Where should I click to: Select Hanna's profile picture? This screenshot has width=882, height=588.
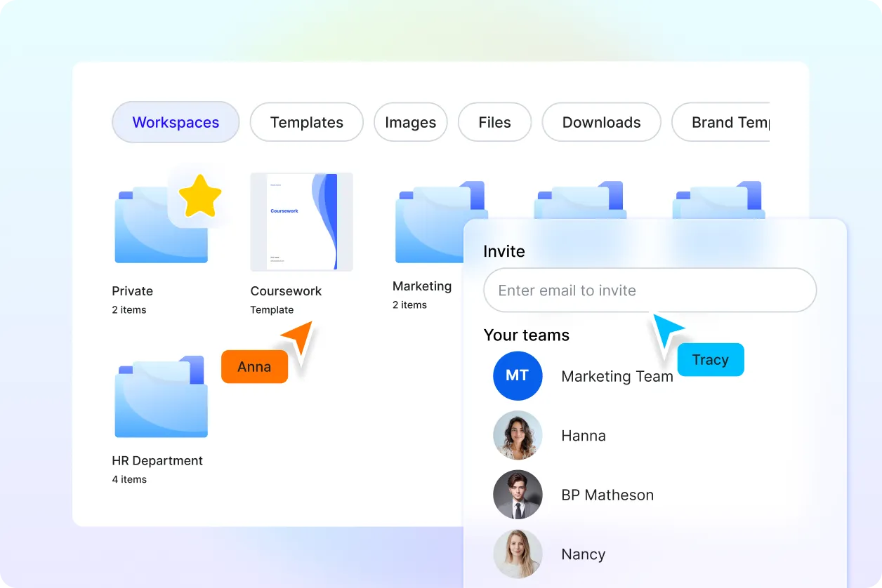tap(518, 435)
